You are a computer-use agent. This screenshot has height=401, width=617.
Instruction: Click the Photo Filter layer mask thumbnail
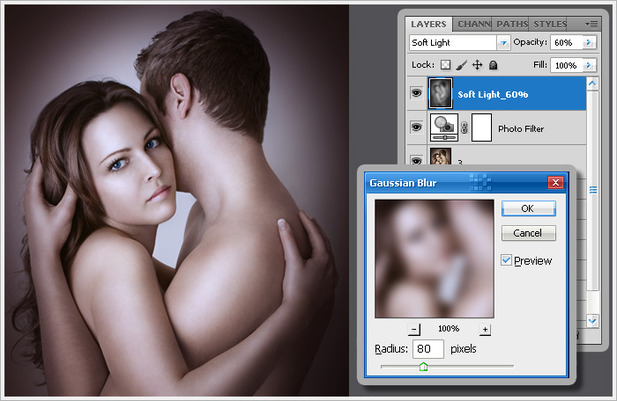[482, 128]
